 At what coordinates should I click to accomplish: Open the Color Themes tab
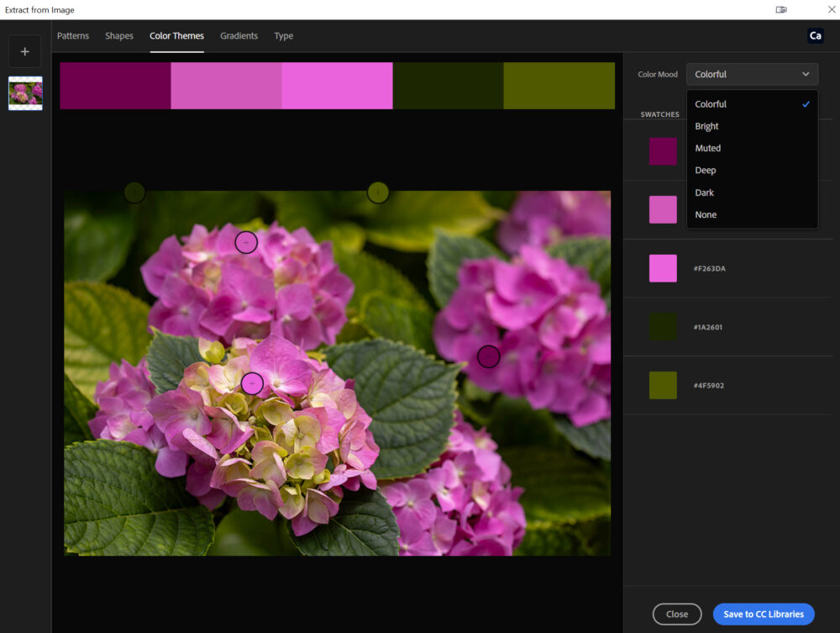(x=176, y=36)
